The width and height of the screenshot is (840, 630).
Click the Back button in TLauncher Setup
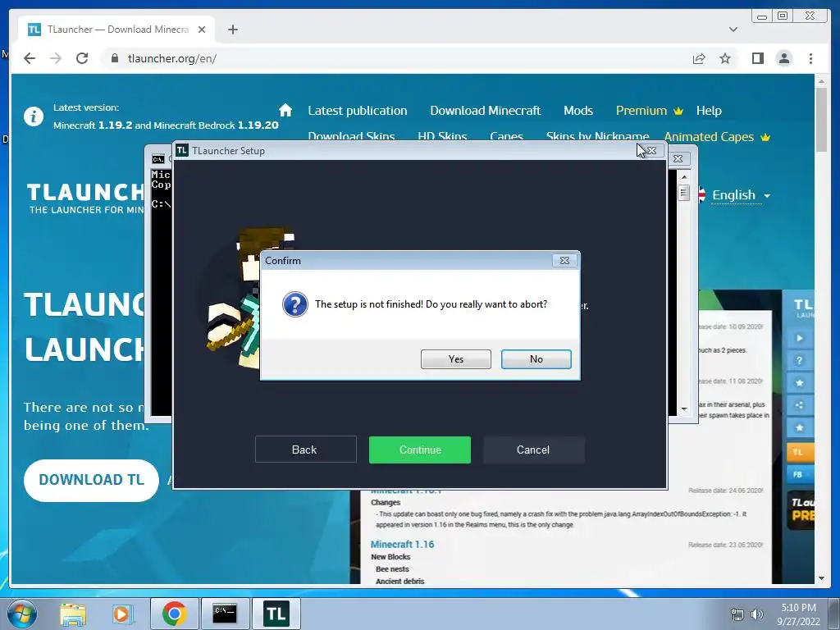(x=306, y=450)
